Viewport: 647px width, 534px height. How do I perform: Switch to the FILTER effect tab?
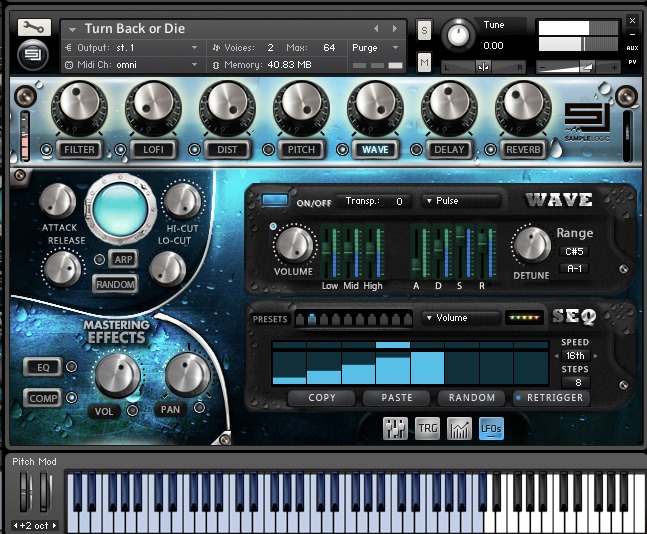click(80, 150)
